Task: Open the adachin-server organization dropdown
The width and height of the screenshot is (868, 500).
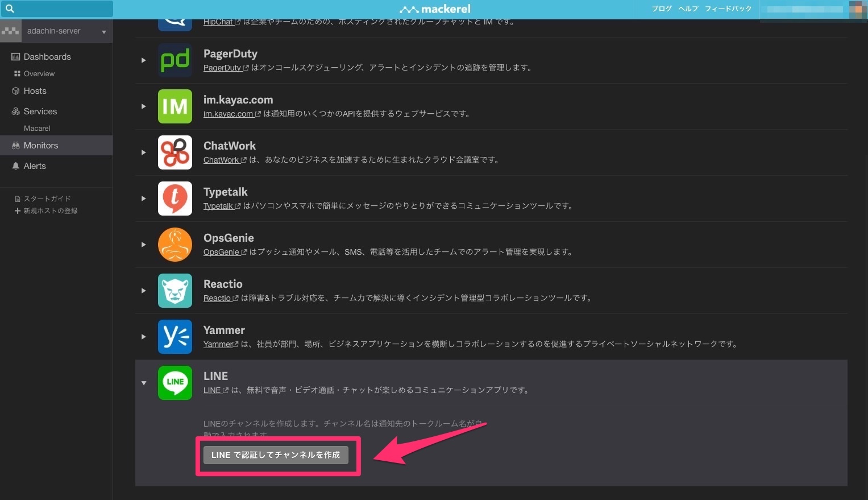Action: point(103,32)
